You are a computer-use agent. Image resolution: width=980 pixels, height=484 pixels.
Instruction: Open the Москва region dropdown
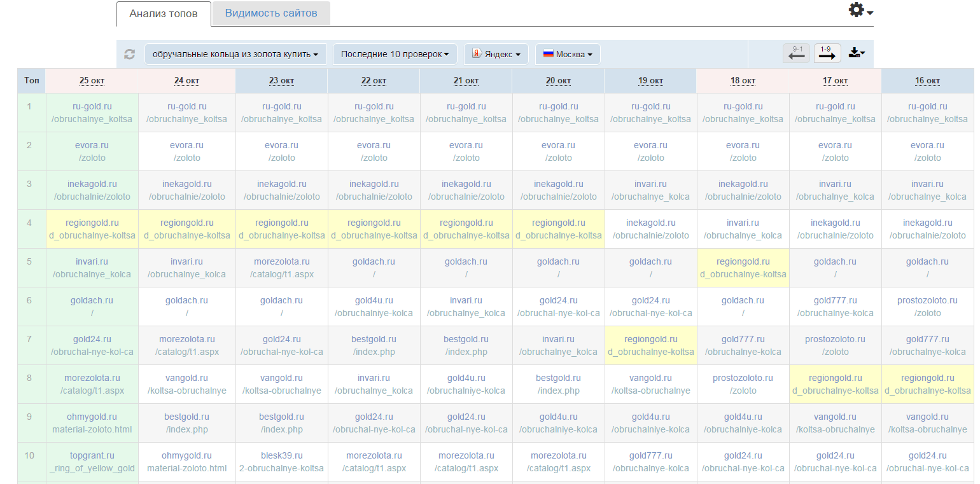tap(567, 54)
